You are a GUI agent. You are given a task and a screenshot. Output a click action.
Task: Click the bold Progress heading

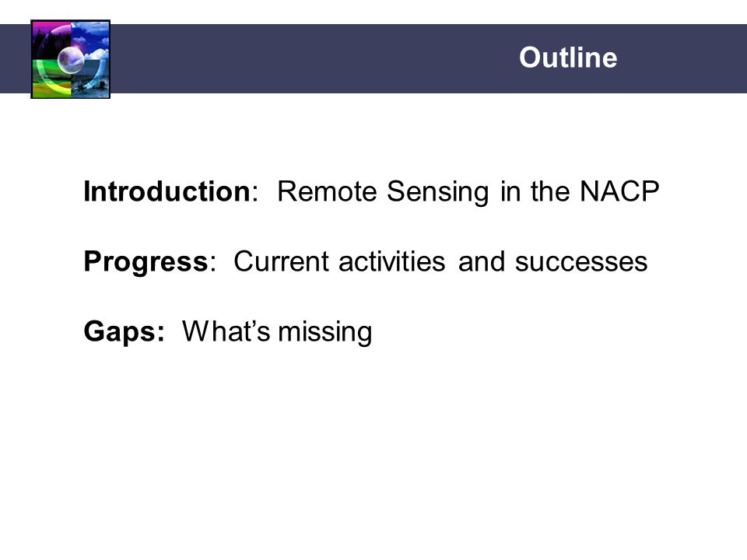pos(146,262)
